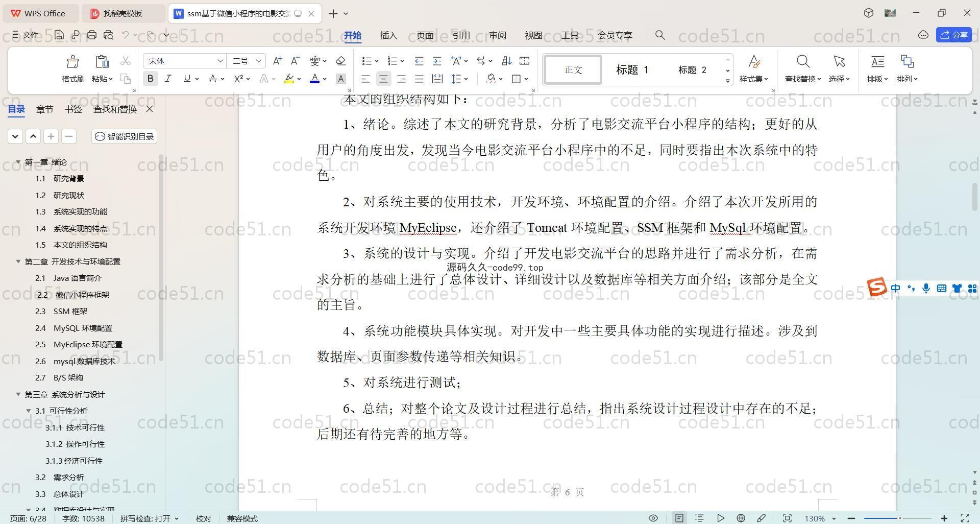The height and width of the screenshot is (524, 980).
Task: Click 拼写检查: 打开 in status bar
Action: point(150,518)
